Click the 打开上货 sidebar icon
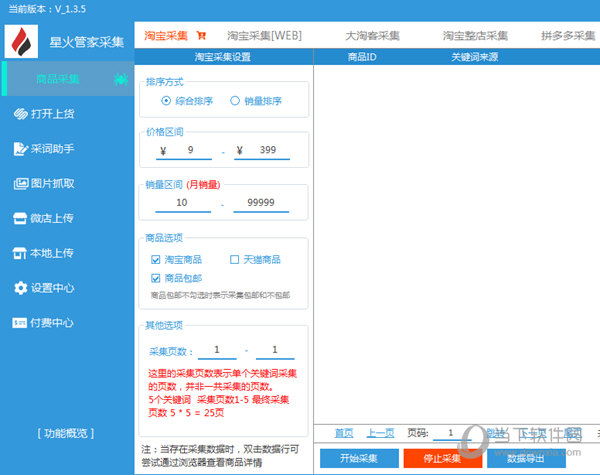Image resolution: width=600 pixels, height=475 pixels. [x=20, y=114]
